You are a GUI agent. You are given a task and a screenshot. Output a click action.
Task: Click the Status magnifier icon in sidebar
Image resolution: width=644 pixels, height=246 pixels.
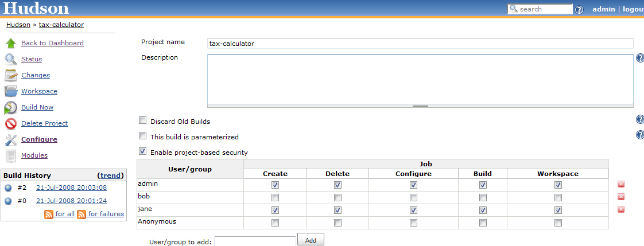pyautogui.click(x=11, y=59)
